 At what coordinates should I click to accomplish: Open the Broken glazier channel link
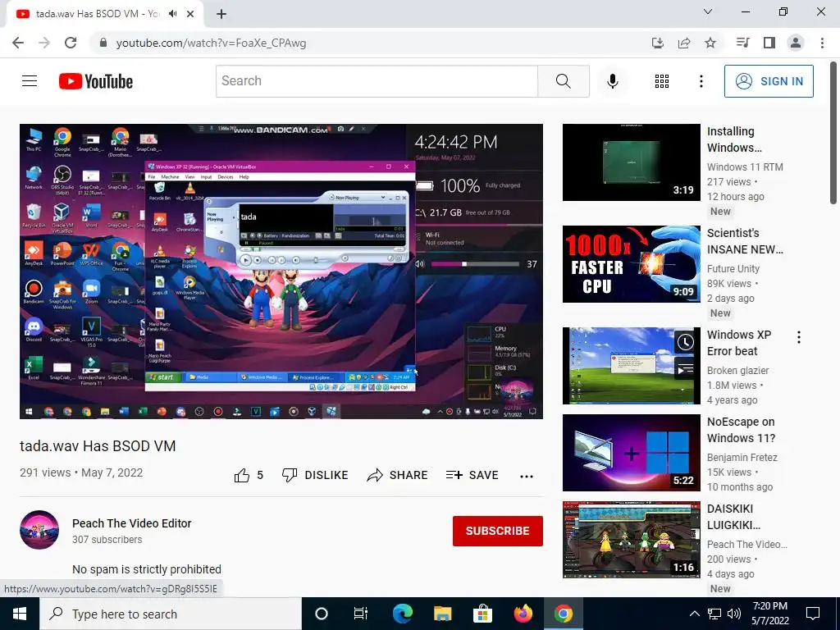[737, 370]
